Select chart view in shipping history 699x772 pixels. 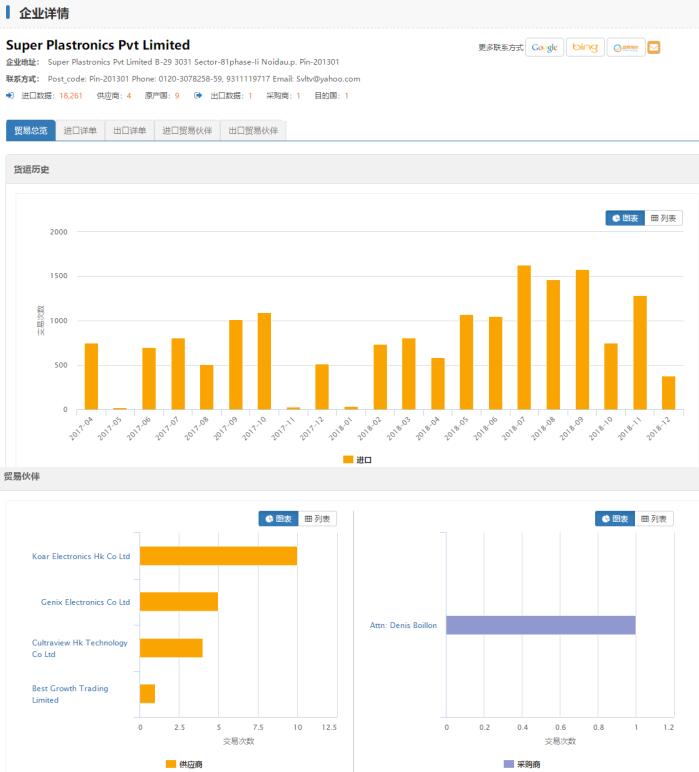(625, 218)
